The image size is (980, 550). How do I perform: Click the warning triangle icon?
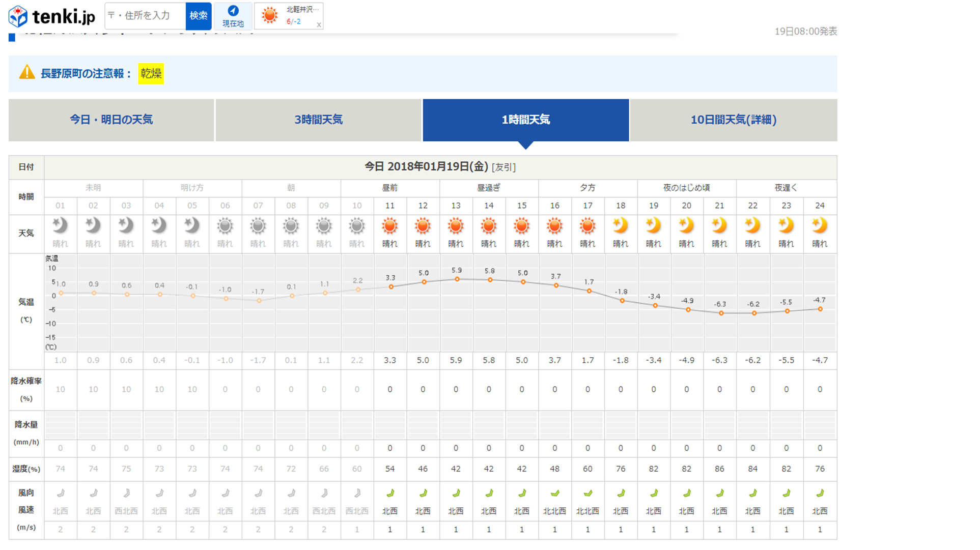pyautogui.click(x=27, y=73)
